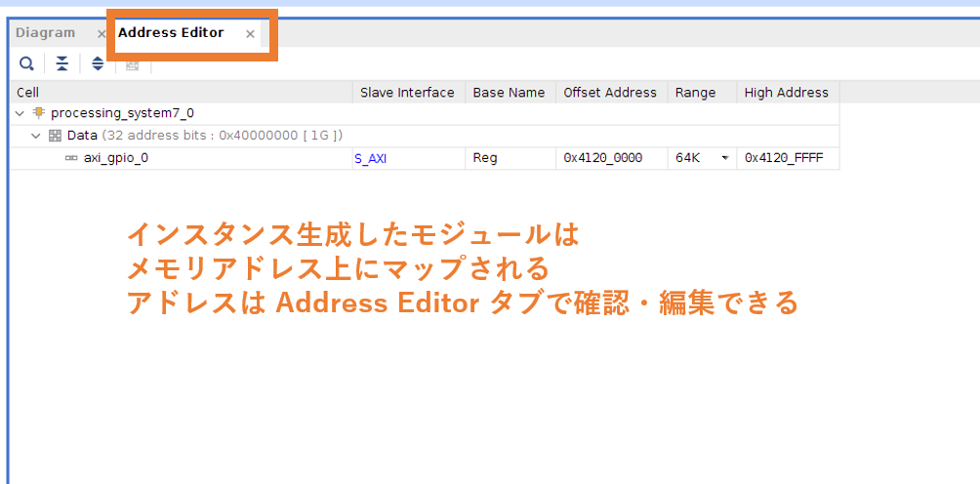Click the Collapse All toolbar icon

coord(61,63)
